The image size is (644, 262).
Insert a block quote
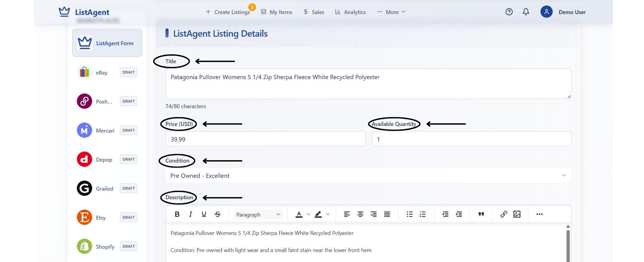point(481,214)
